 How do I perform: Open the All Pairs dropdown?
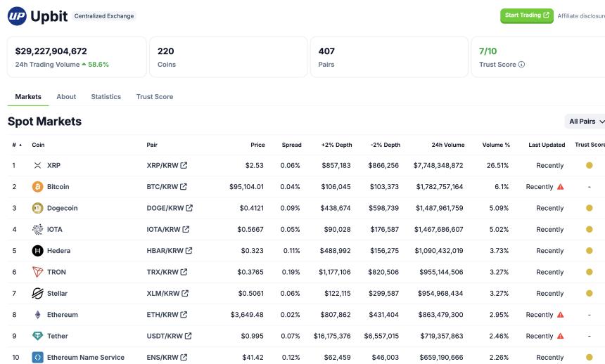click(x=586, y=122)
